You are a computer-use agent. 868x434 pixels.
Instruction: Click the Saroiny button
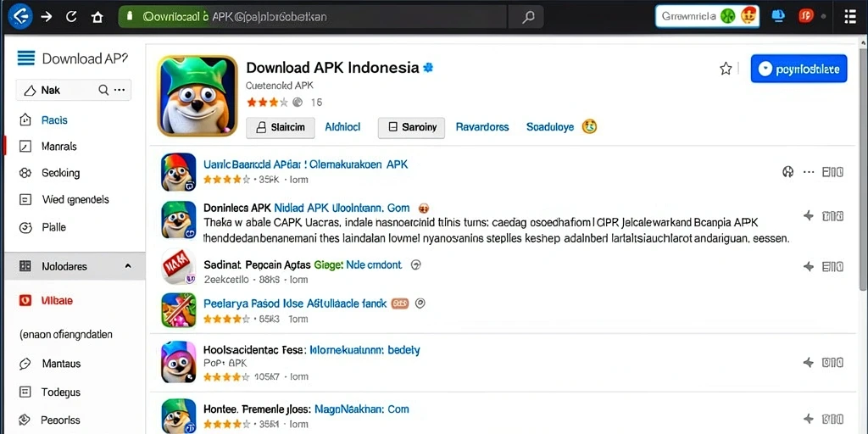click(411, 127)
